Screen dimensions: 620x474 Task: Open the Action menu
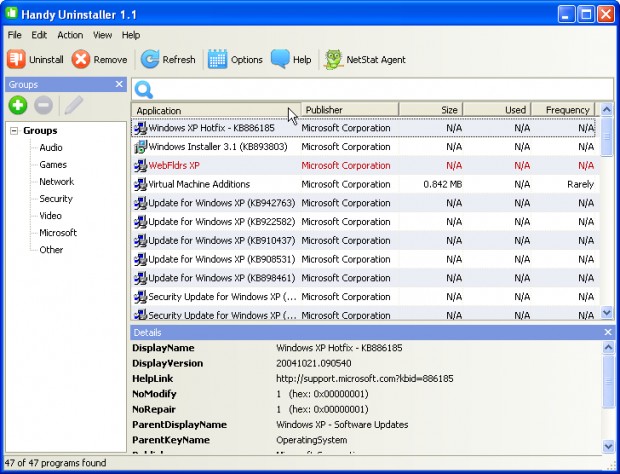pos(70,35)
